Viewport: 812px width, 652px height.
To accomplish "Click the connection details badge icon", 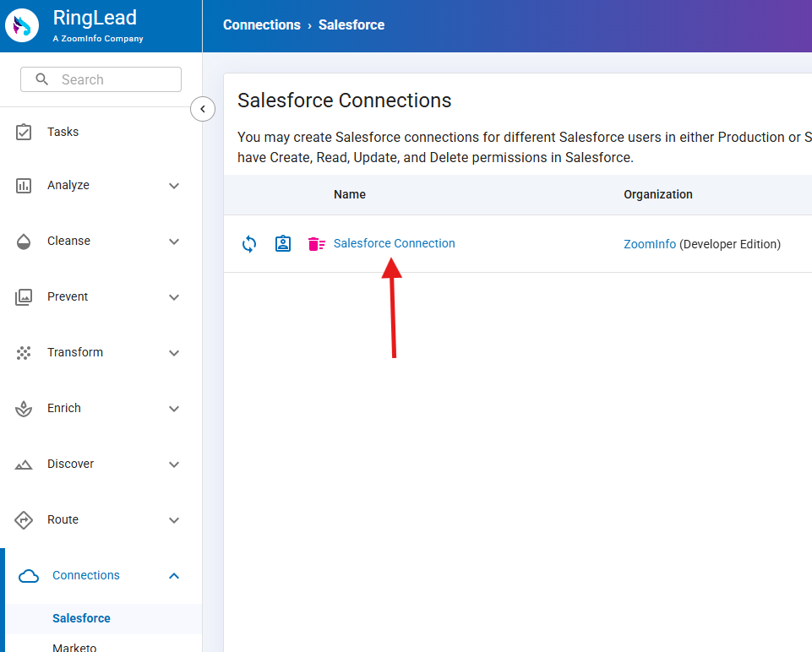I will [283, 244].
